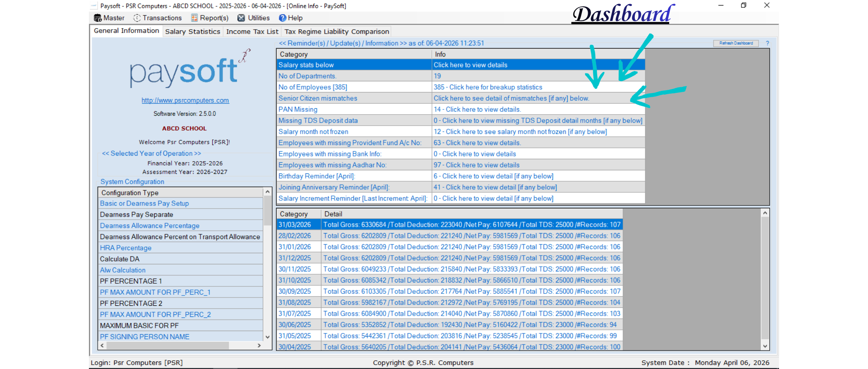The image size is (868, 369).
Task: Open the psrcomputers.com website link
Action: [185, 100]
